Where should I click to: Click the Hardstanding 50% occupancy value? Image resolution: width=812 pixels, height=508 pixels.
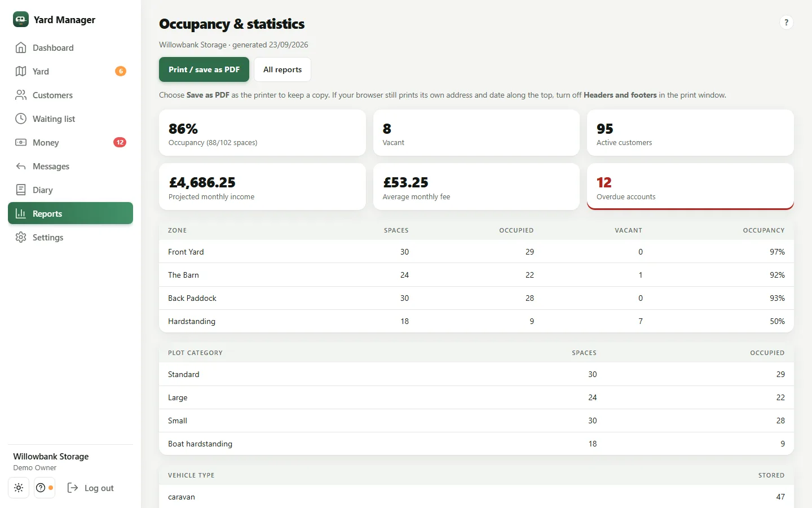point(777,321)
